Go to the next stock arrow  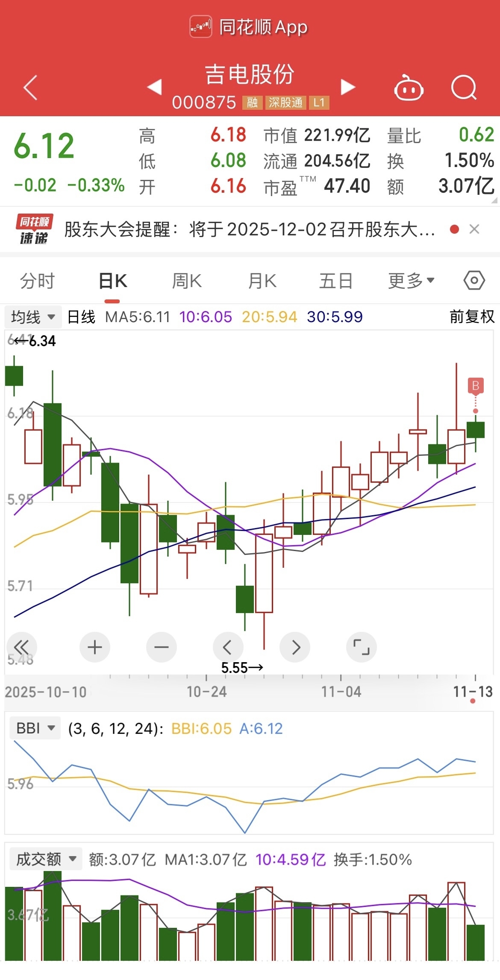click(x=348, y=87)
